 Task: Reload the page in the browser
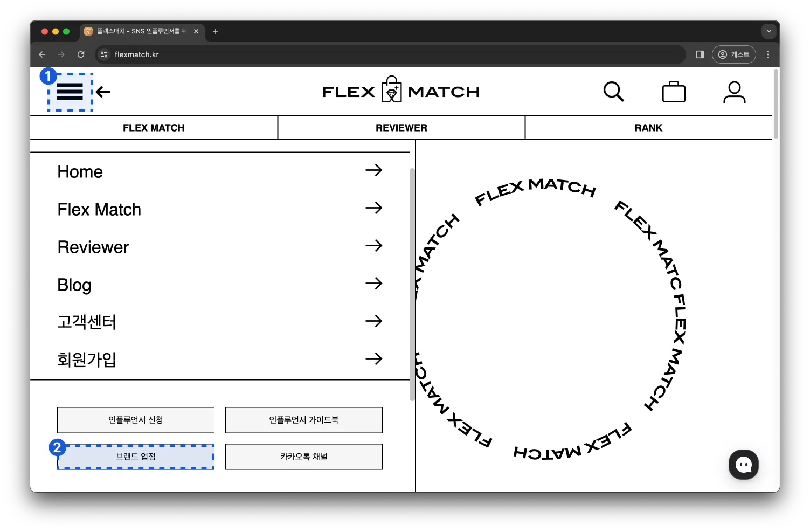coord(81,54)
